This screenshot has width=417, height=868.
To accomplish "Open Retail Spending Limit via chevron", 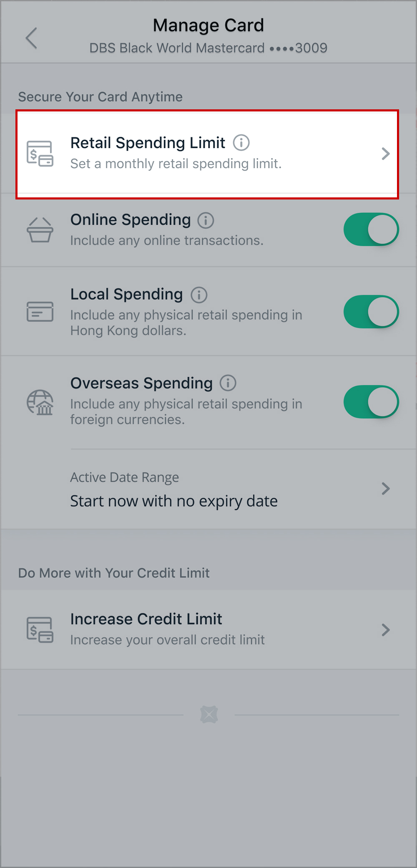I will (x=386, y=154).
